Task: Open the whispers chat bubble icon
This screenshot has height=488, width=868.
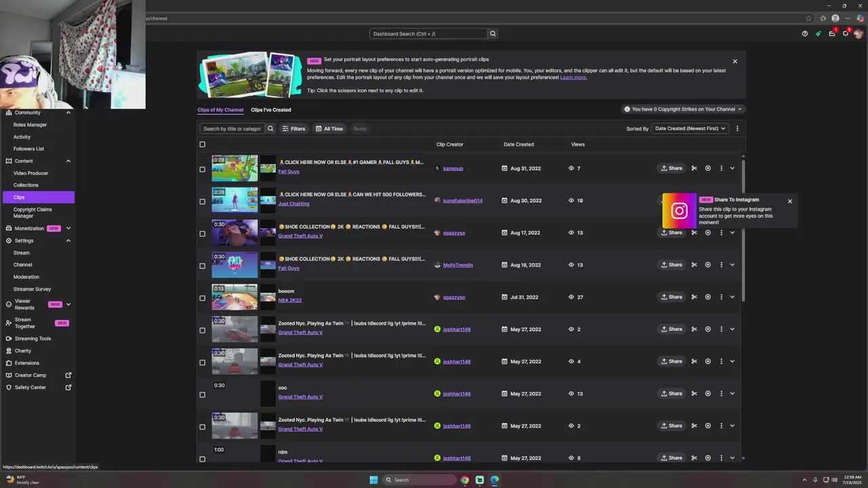Action: [x=846, y=33]
